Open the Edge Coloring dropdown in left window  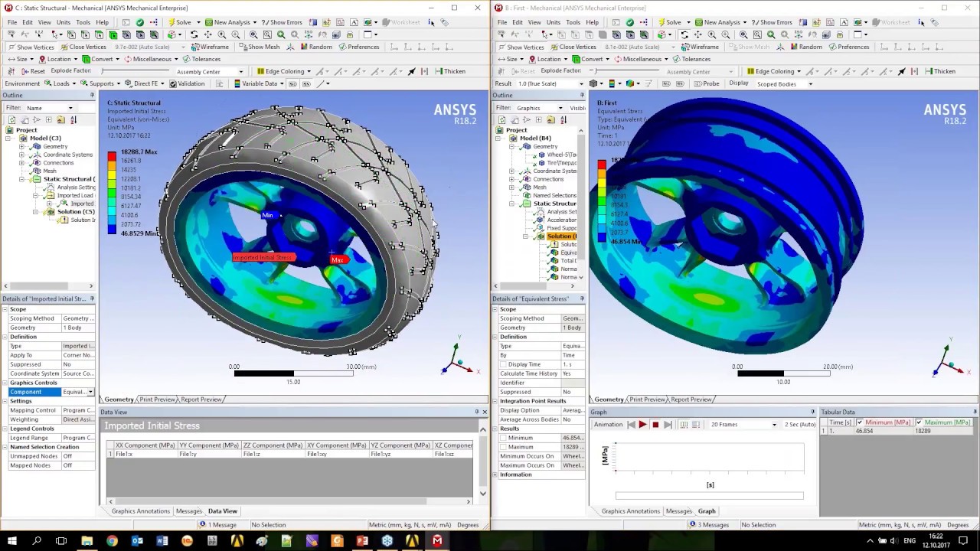(309, 71)
